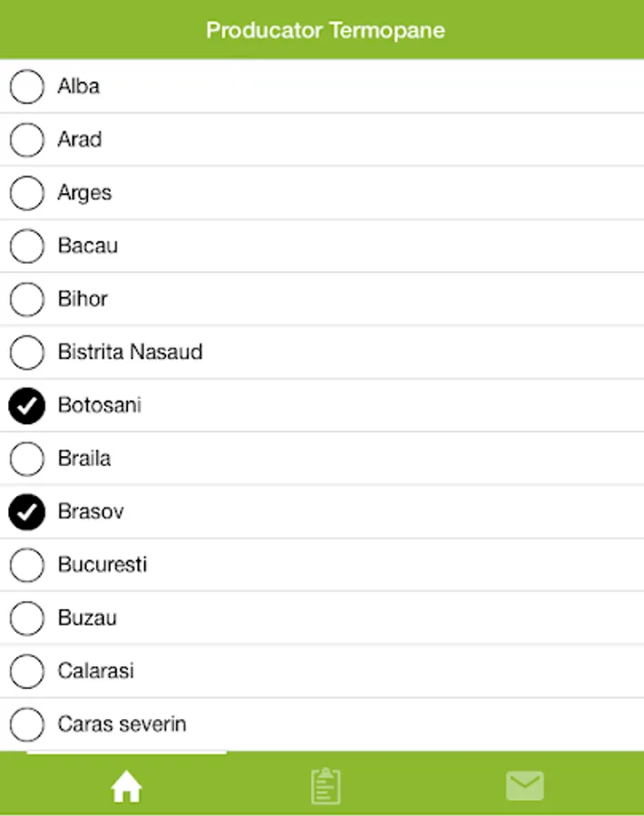Tick the Arges option circle
This screenshot has width=644, height=816.
tap(27, 193)
